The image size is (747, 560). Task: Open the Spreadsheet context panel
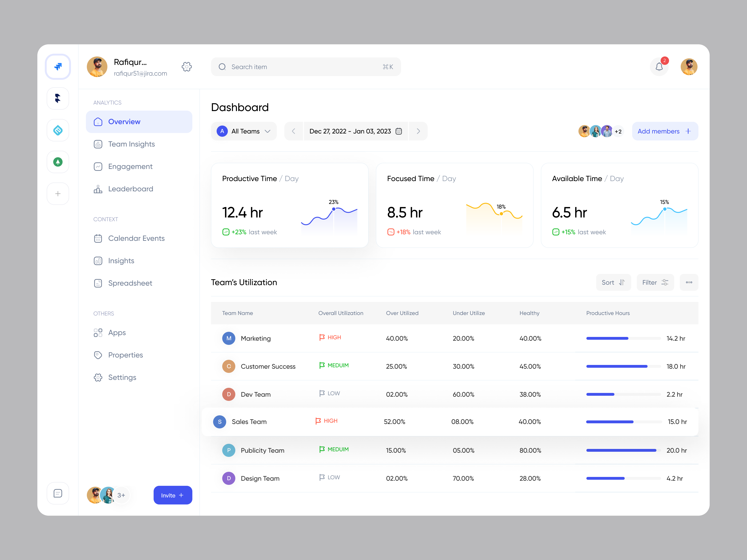pyautogui.click(x=130, y=283)
